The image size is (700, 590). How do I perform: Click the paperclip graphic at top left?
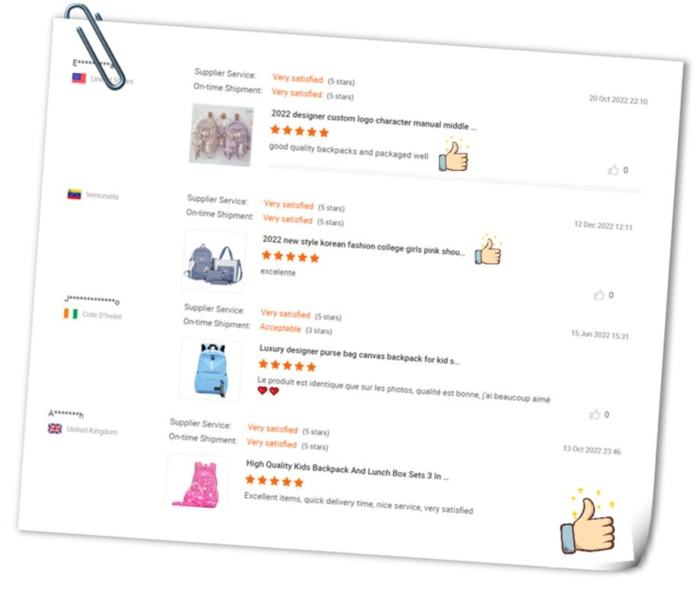click(94, 46)
